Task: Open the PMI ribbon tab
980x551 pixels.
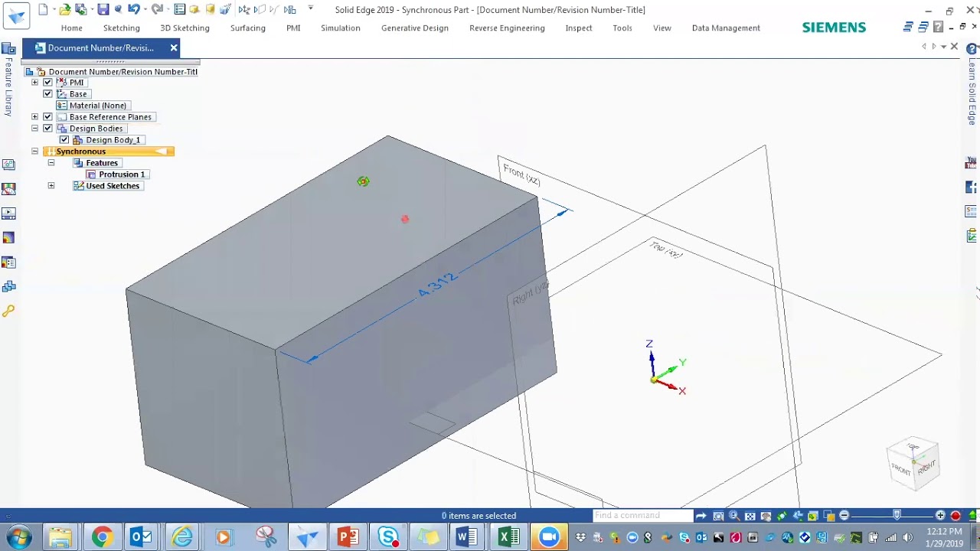Action: pyautogui.click(x=293, y=28)
